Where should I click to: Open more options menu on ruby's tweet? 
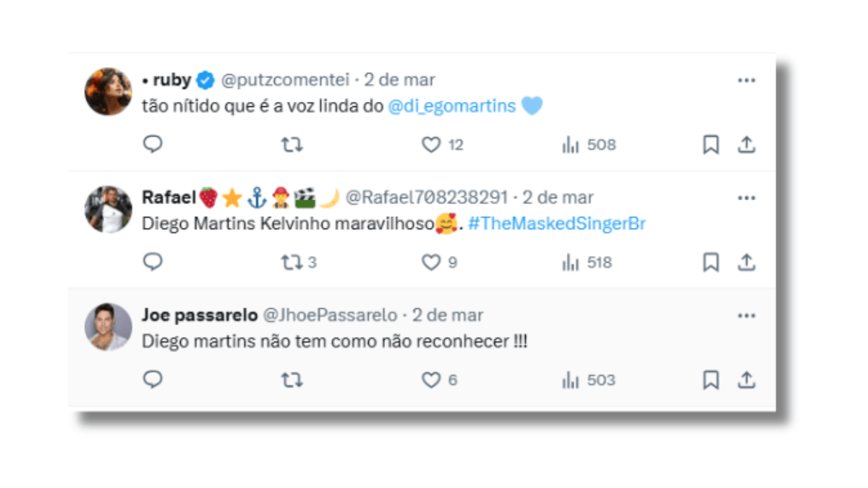click(x=746, y=80)
